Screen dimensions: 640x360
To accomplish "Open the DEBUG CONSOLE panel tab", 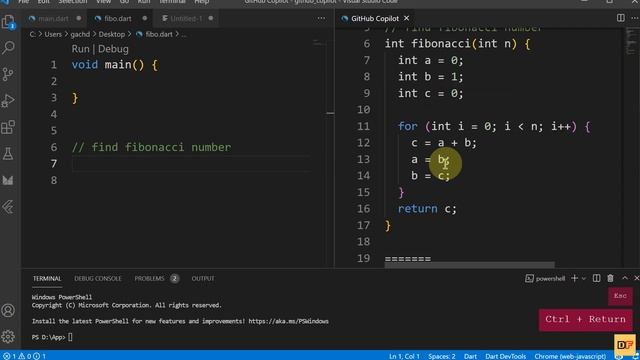I will click(98, 278).
